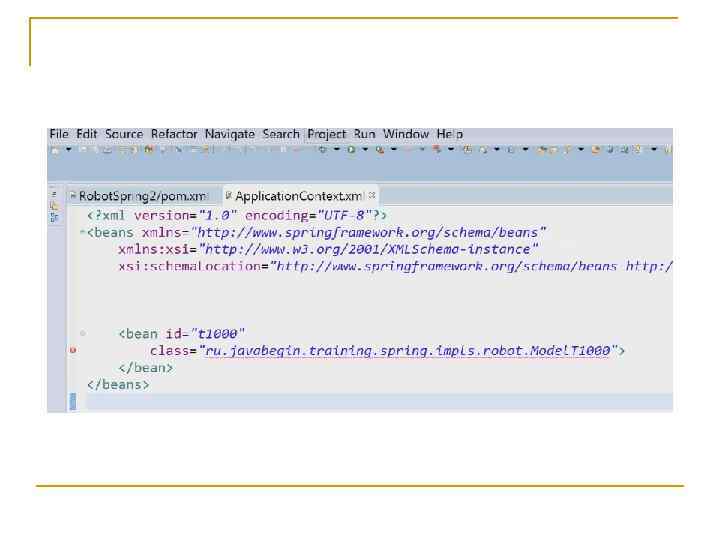
Task: Open the Source menu
Action: click(x=124, y=134)
